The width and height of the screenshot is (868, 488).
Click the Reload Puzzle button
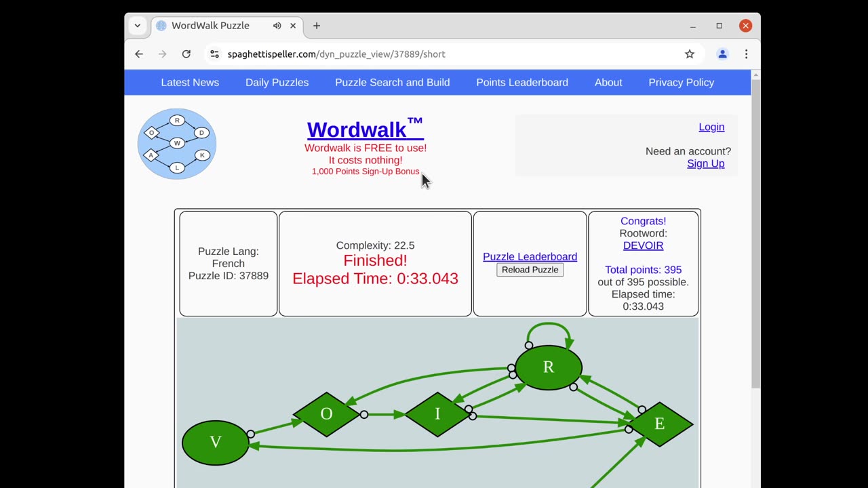point(530,270)
